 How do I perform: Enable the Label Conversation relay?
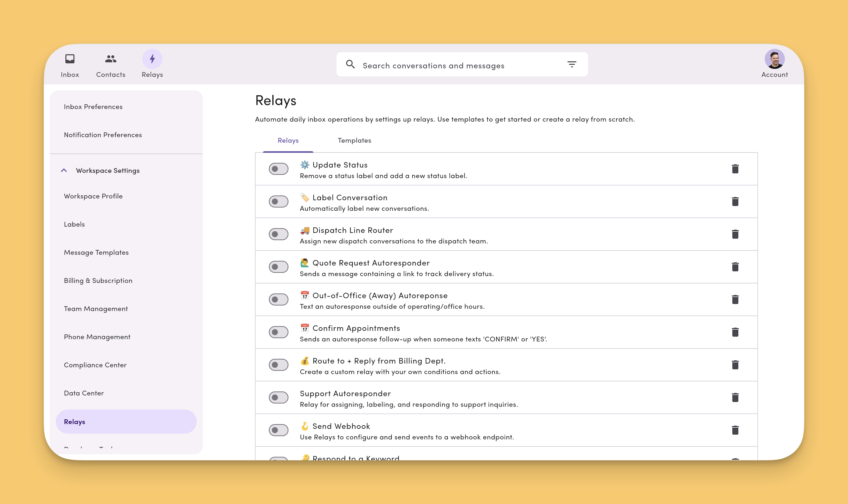(x=278, y=201)
